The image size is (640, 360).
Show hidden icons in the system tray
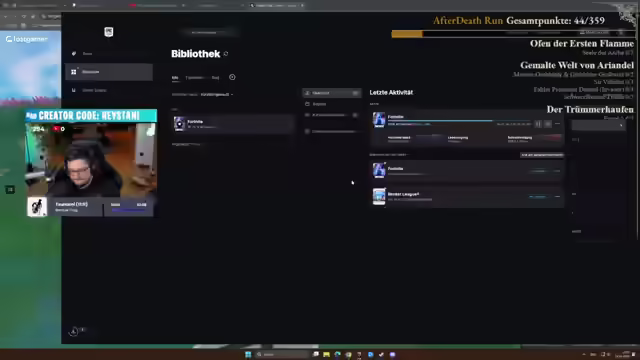[584, 354]
